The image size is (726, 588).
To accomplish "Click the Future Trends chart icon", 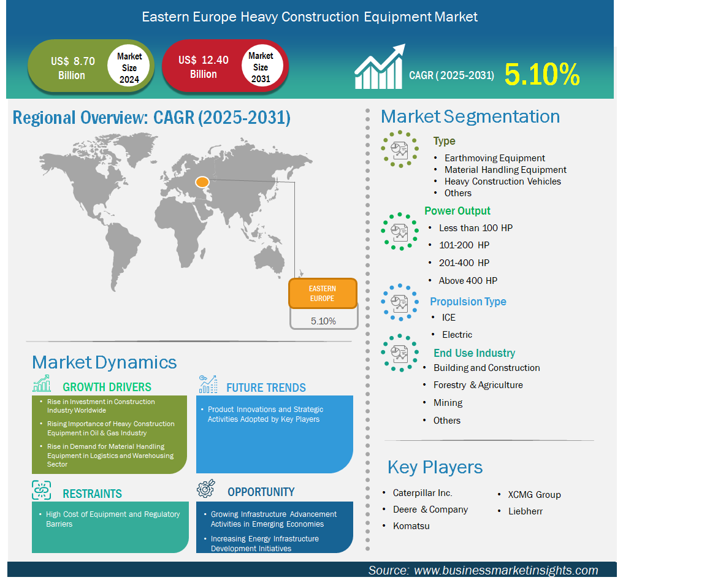I will click(x=208, y=384).
